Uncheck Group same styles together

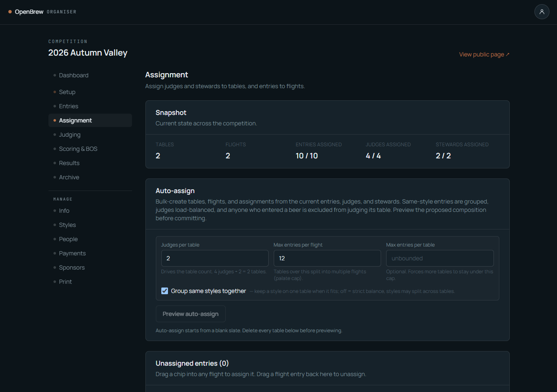point(165,291)
